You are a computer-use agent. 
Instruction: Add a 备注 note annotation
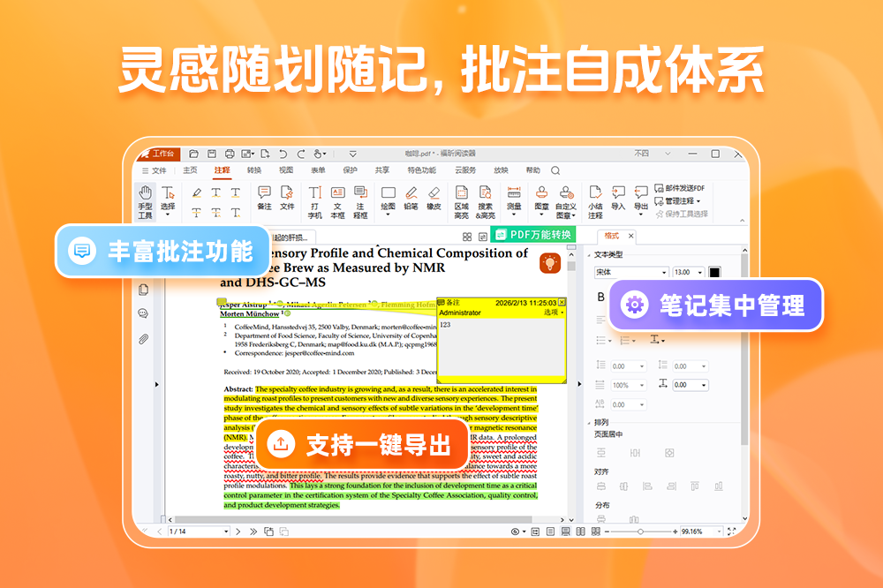[x=264, y=198]
